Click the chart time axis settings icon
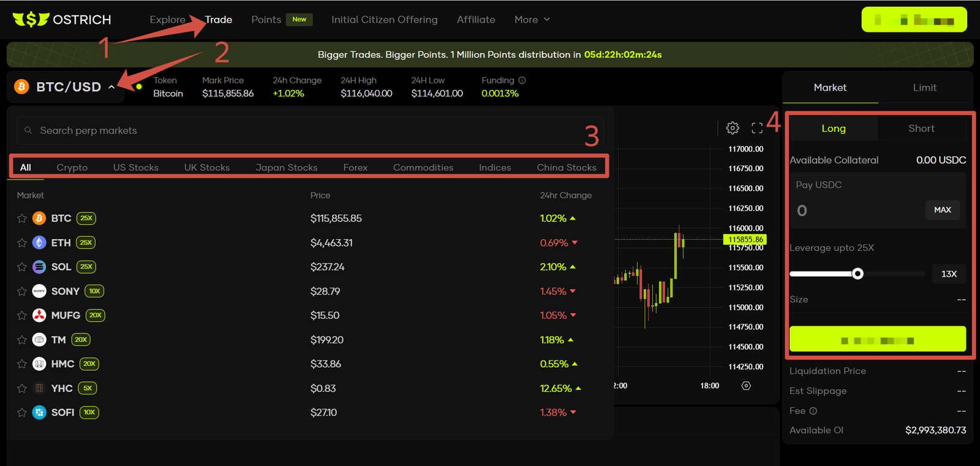The image size is (980, 466). [746, 386]
